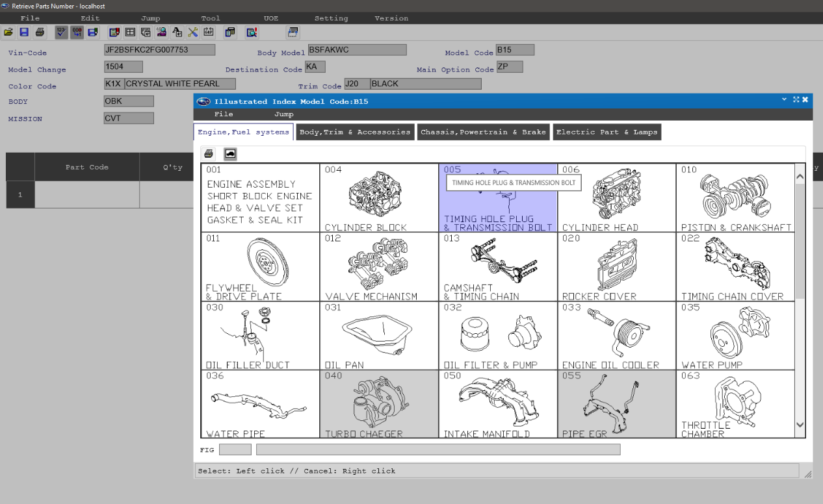
Task: Open the Edit menu
Action: (x=90, y=18)
